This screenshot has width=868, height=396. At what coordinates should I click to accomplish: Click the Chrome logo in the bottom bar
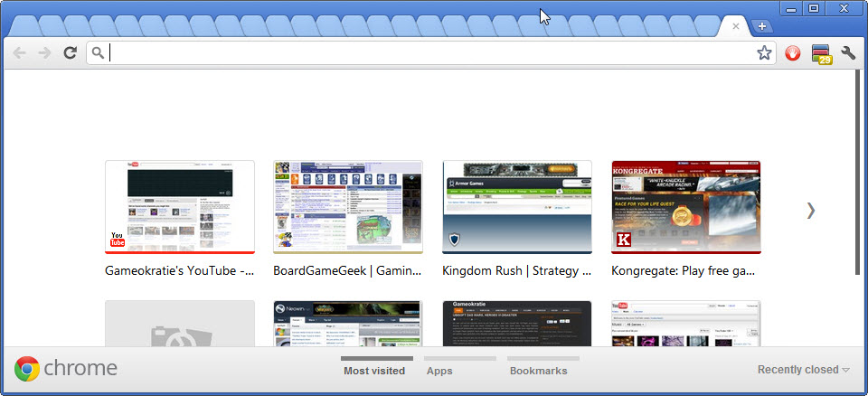[x=27, y=369]
